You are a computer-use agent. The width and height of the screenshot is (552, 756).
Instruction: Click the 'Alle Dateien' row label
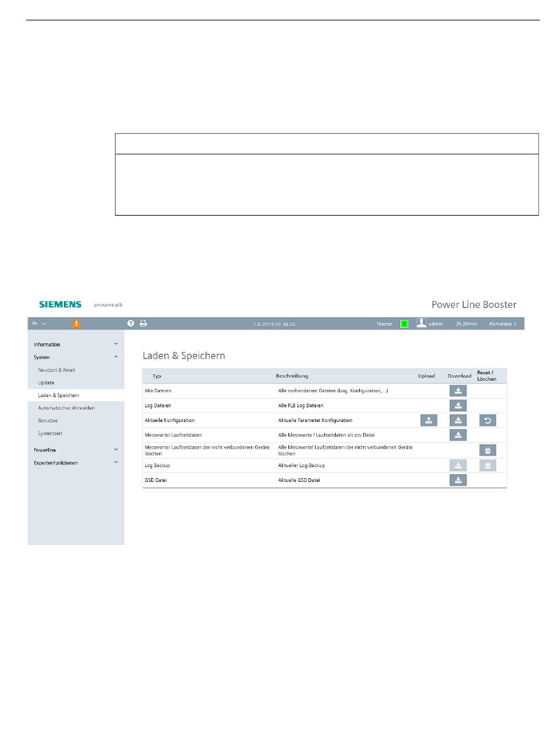point(158,391)
